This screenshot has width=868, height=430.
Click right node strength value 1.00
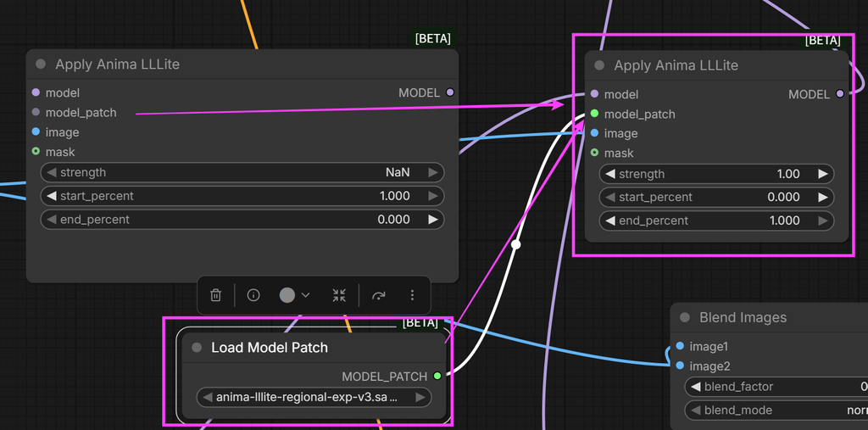click(x=788, y=174)
